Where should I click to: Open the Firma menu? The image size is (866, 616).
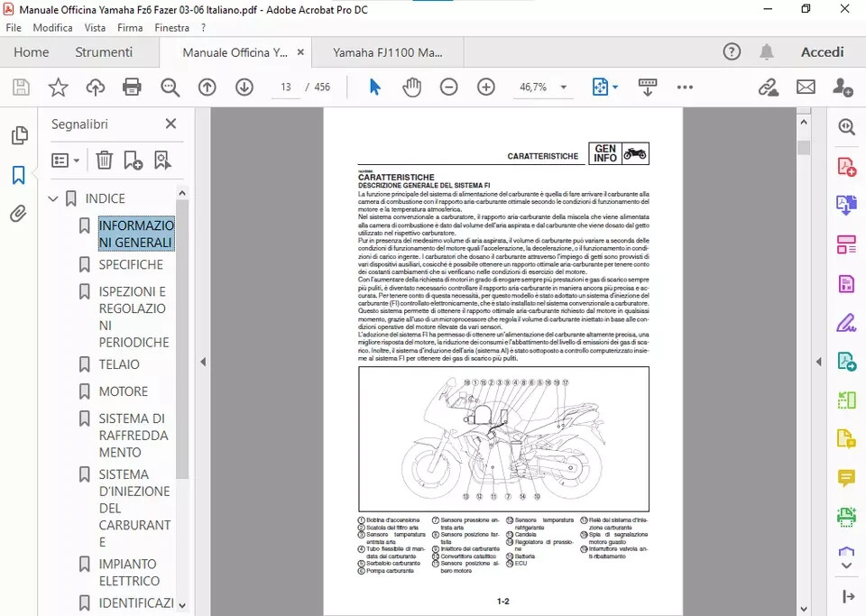point(130,28)
